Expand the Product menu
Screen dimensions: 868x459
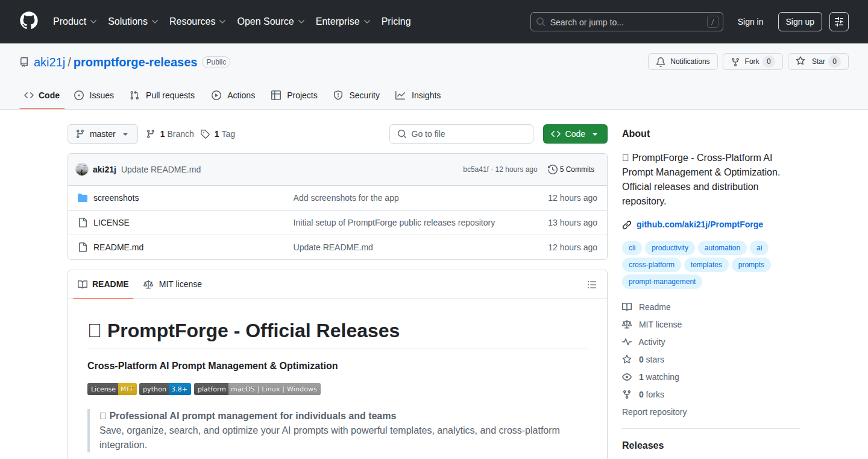click(x=75, y=21)
